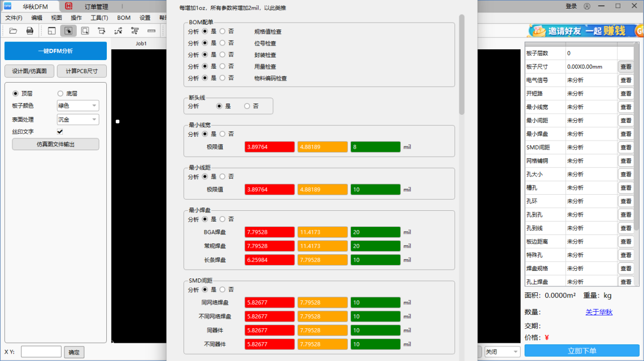Viewport: 644px width, 361px height.
Task: Select 否 for 最小线宽 analysis
Action: pos(223,134)
